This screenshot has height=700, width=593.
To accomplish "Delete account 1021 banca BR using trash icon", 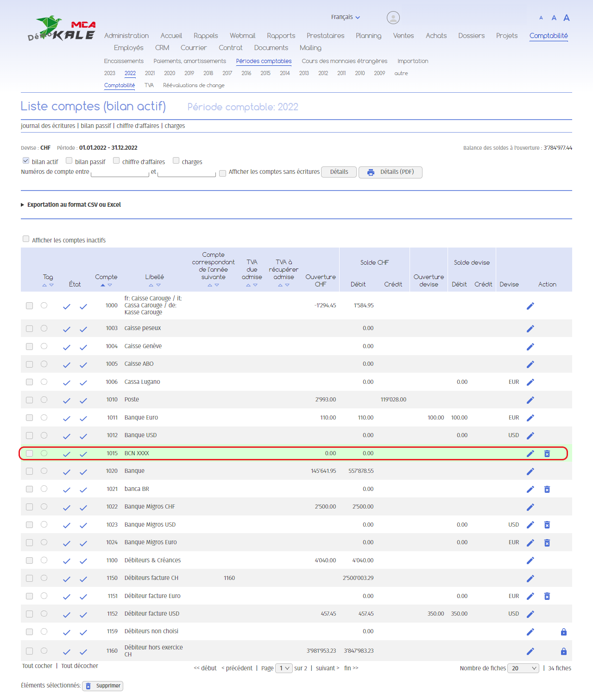I will (547, 489).
